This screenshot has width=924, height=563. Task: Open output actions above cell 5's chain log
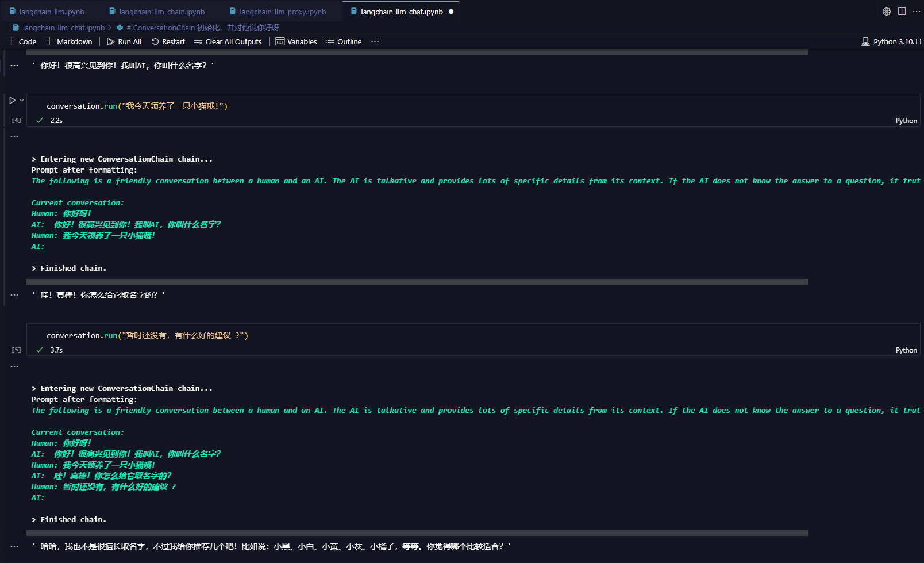(14, 366)
